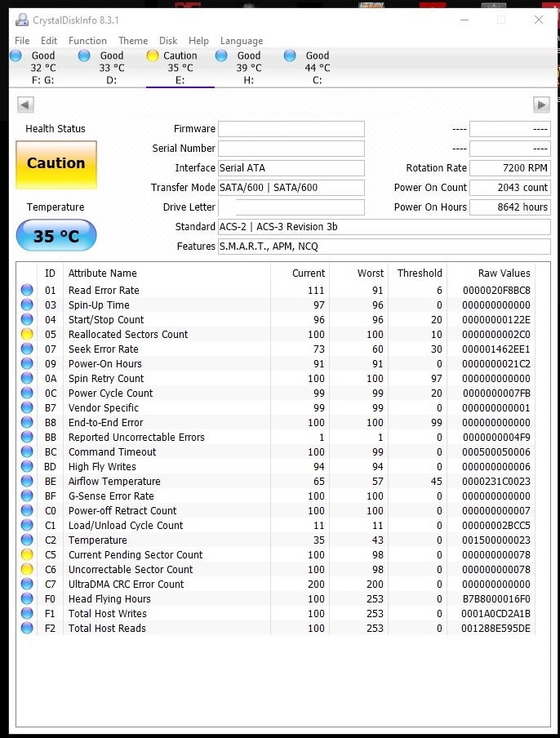Click the Power On Hours 8642 field
Viewport: 560px width, 738px height.
coord(510,207)
